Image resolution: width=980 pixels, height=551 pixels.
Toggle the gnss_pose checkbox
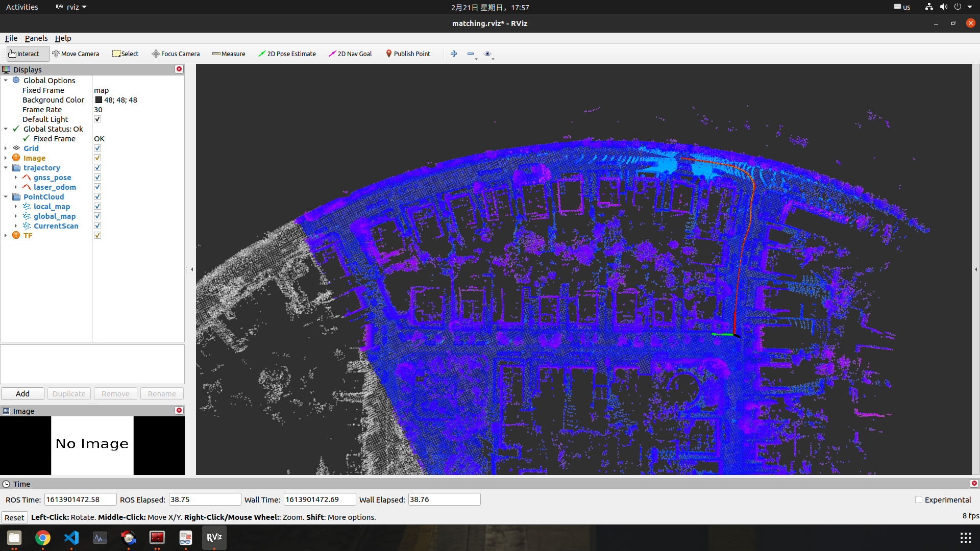click(97, 177)
